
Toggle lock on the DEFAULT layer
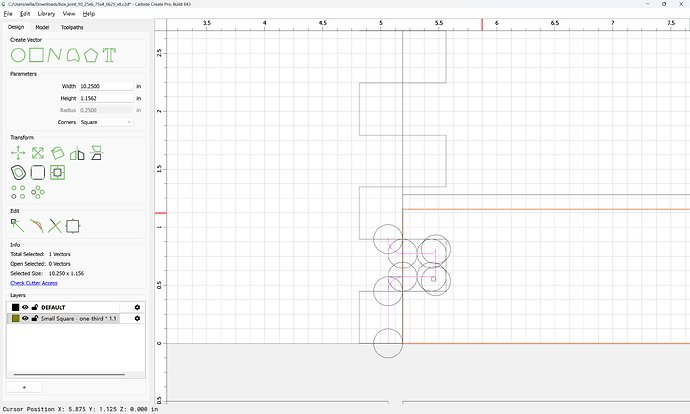(x=35, y=307)
